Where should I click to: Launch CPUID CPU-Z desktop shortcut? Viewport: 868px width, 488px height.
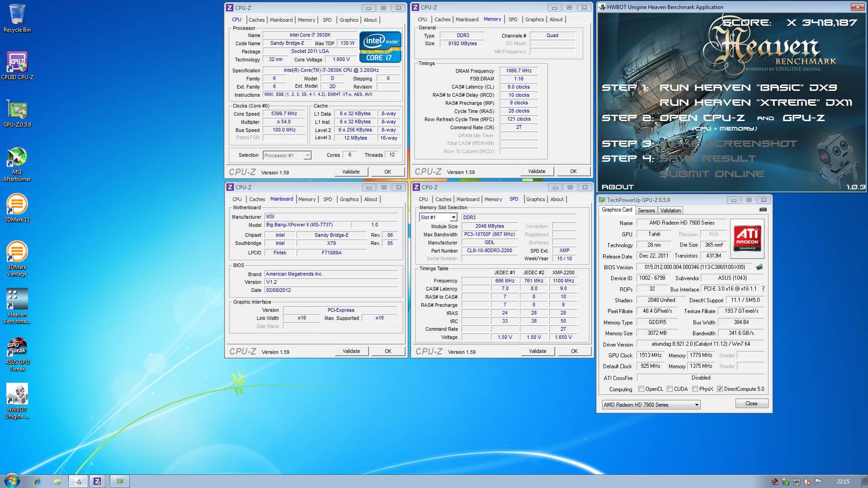click(x=17, y=66)
